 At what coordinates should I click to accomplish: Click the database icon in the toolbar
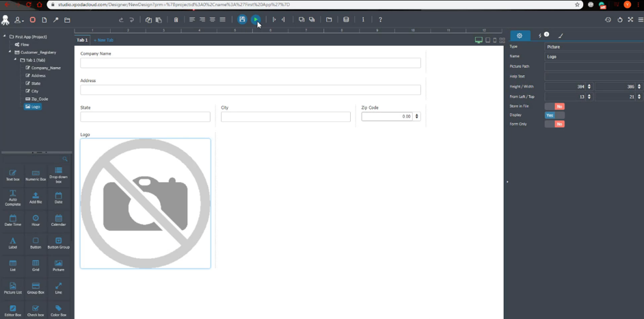346,20
